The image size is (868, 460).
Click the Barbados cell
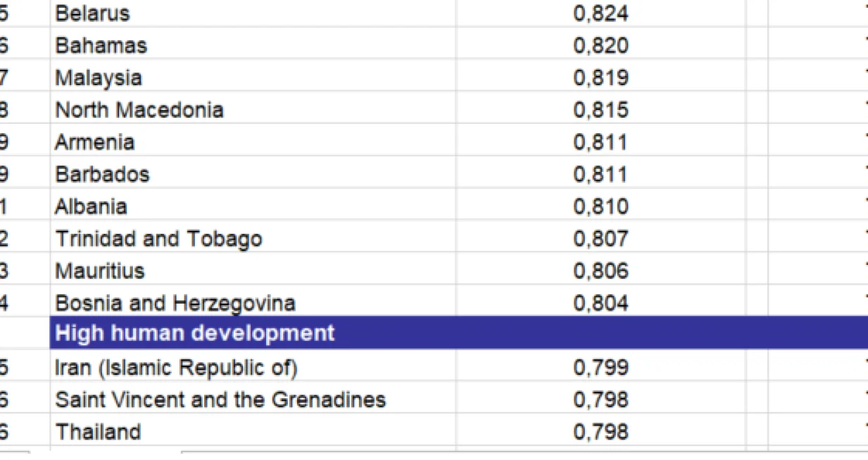[x=103, y=174]
